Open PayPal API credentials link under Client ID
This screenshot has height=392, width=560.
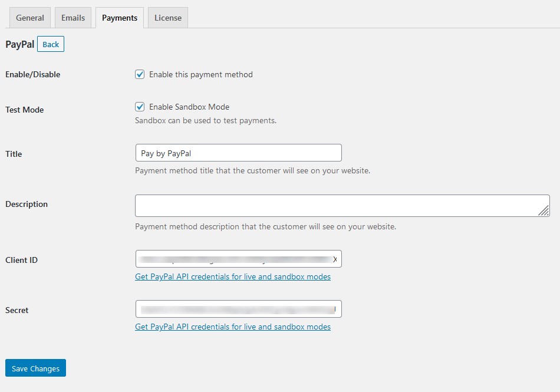[233, 276]
